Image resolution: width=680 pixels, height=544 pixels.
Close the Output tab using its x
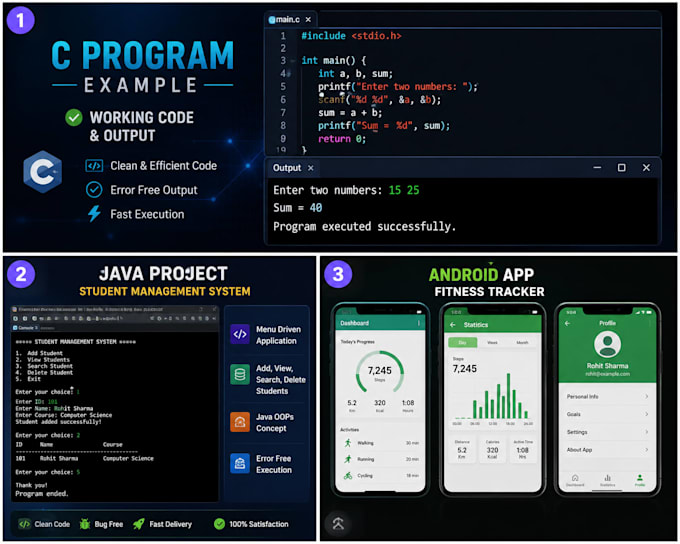(311, 168)
